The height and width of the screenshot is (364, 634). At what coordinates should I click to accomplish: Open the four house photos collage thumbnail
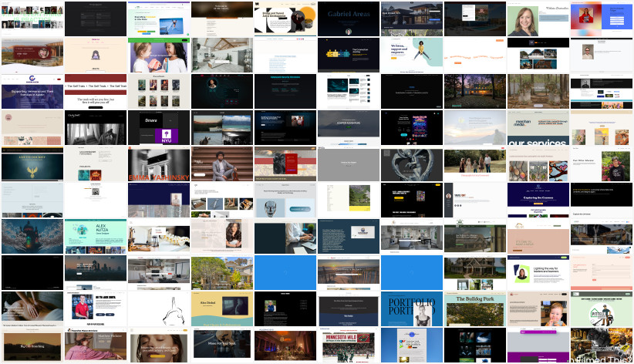538,55
